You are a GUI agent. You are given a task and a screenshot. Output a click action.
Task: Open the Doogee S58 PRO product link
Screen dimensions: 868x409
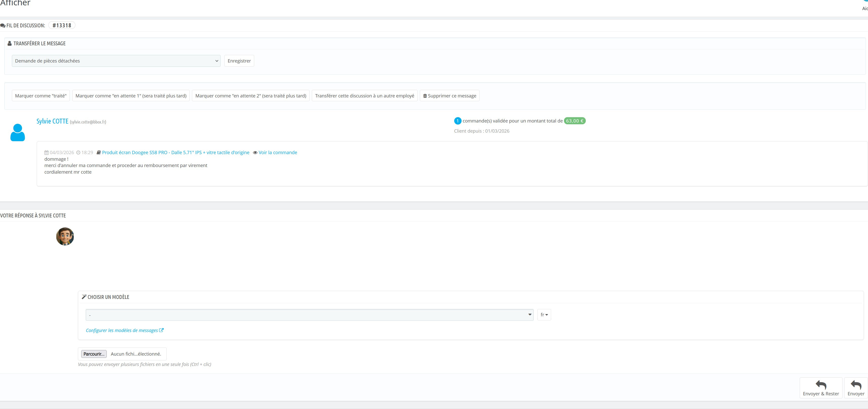[176, 152]
